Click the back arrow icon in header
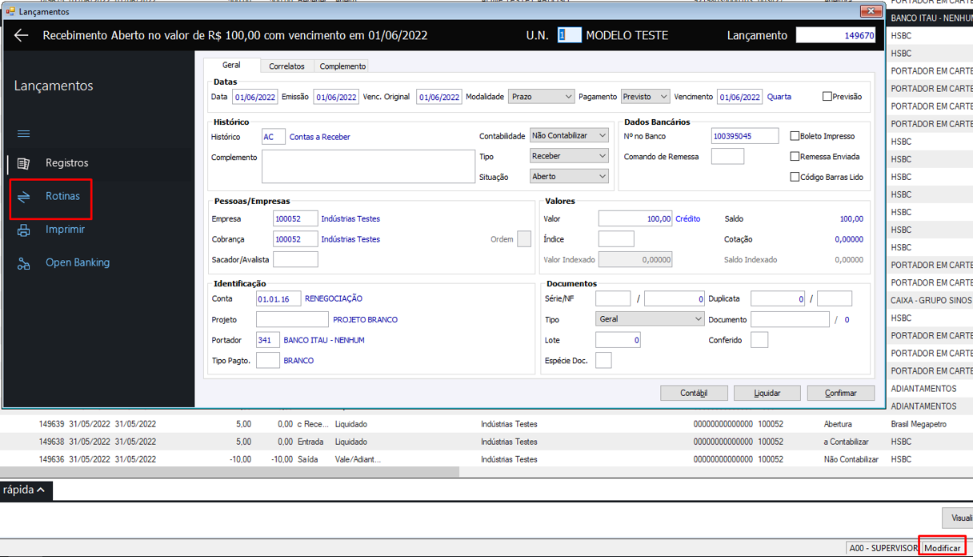973x560 pixels. 22,35
